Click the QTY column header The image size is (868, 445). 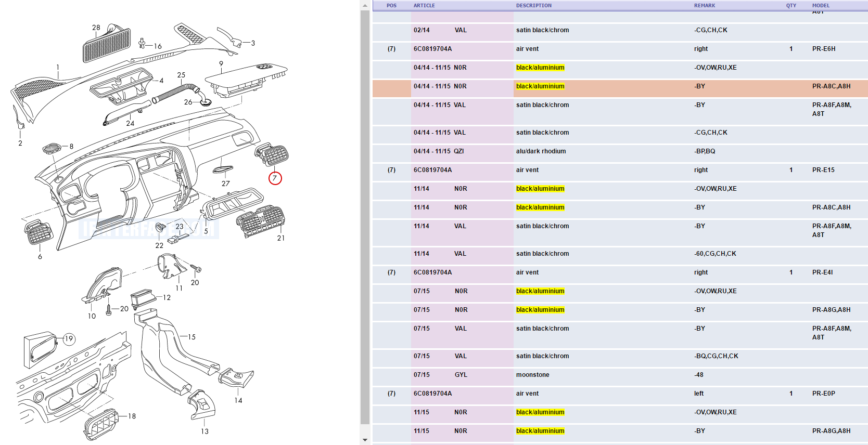point(791,6)
